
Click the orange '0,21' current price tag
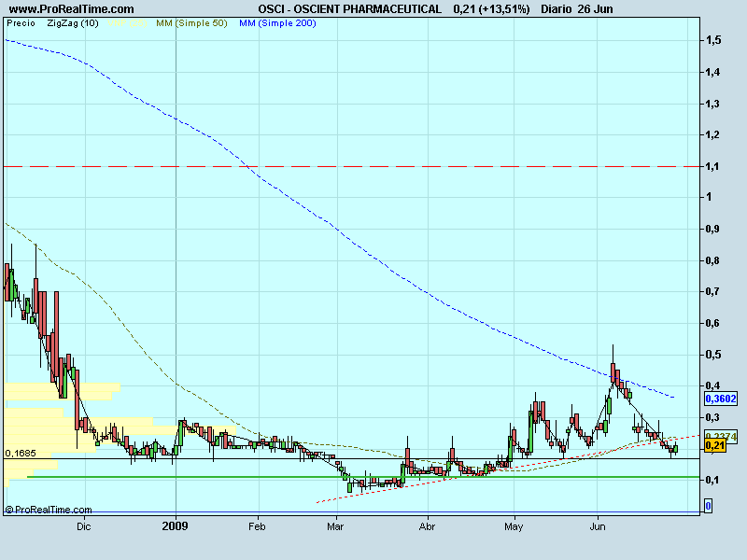coord(715,446)
